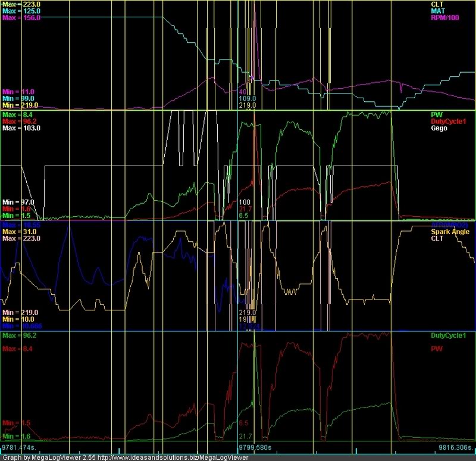476x461 pixels.
Task: Click the second graph panel header
Action: tap(238, 111)
